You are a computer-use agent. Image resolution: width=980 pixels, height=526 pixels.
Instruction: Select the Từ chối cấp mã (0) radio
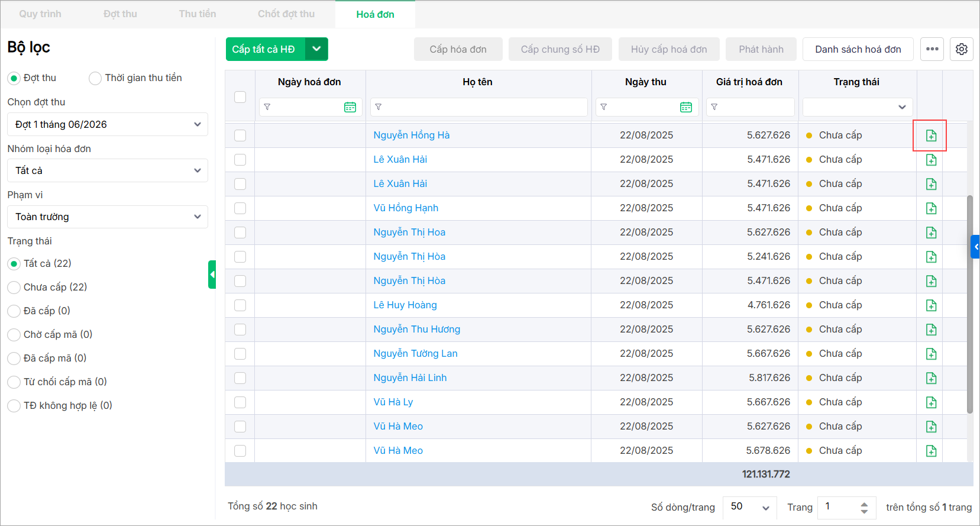14,382
